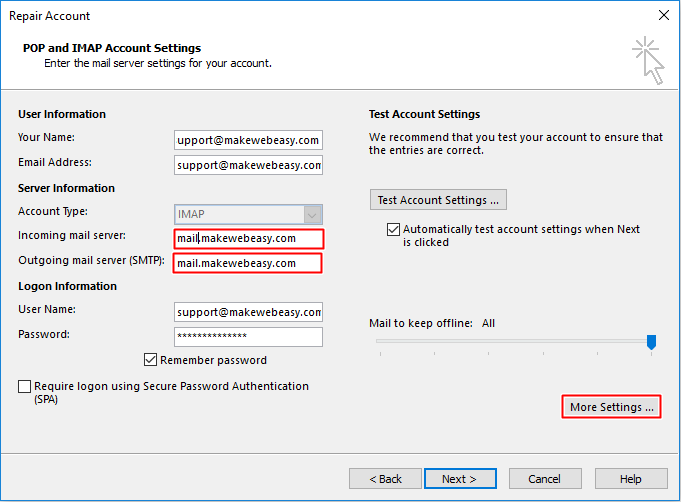Open More Settings
The width and height of the screenshot is (681, 502).
pos(611,407)
